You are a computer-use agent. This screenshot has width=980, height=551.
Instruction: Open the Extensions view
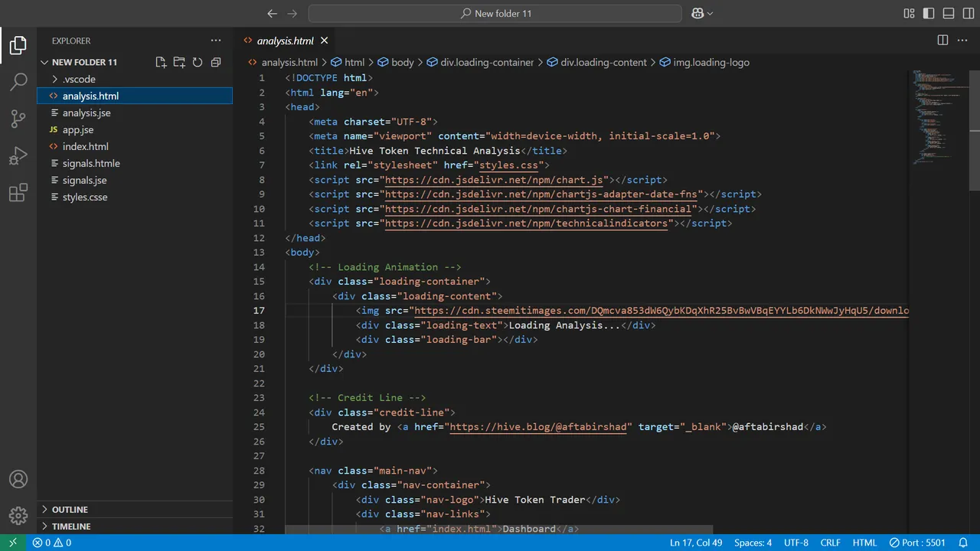(x=18, y=193)
